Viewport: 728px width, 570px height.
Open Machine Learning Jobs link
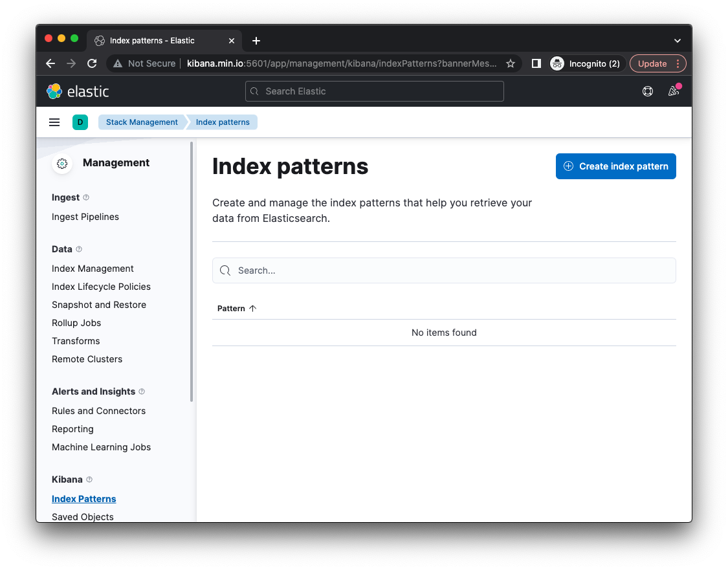coord(101,447)
